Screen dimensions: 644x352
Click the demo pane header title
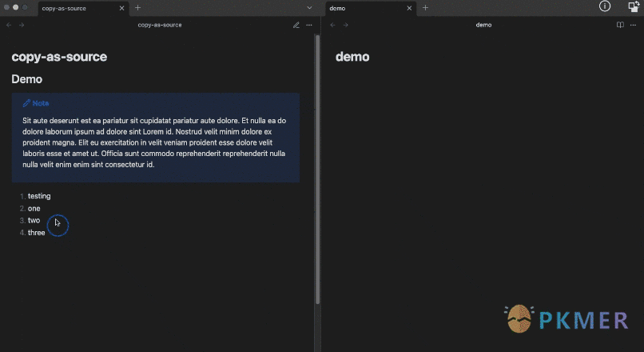483,25
